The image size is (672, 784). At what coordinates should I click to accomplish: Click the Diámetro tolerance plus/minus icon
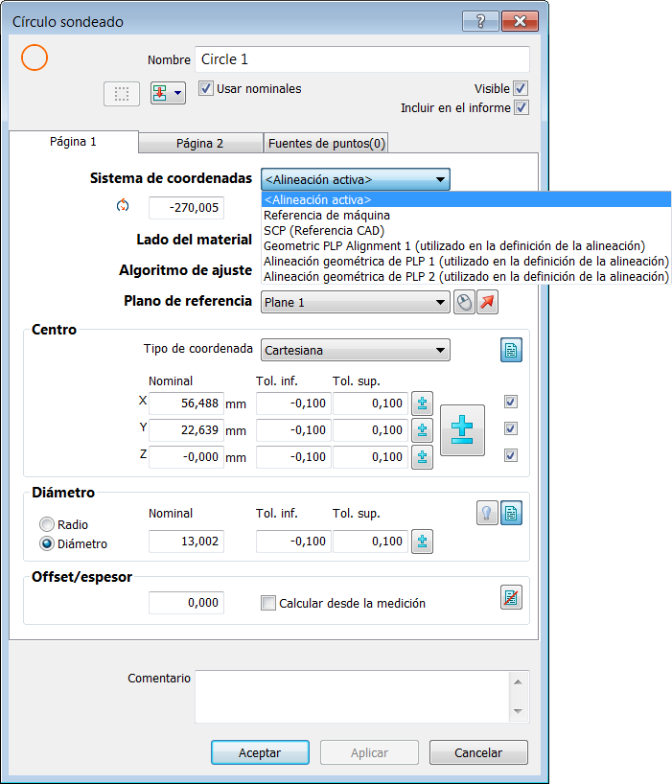click(x=422, y=542)
